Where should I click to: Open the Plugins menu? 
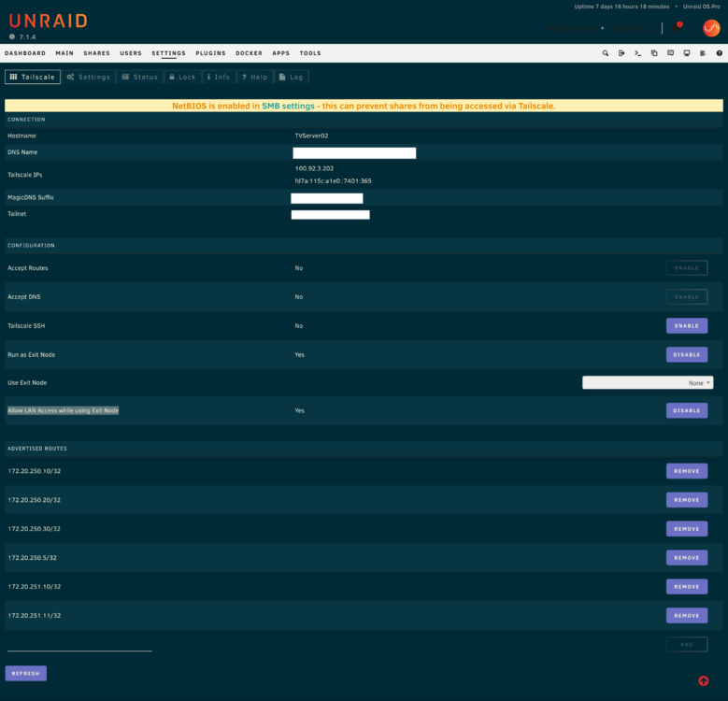[x=210, y=53]
